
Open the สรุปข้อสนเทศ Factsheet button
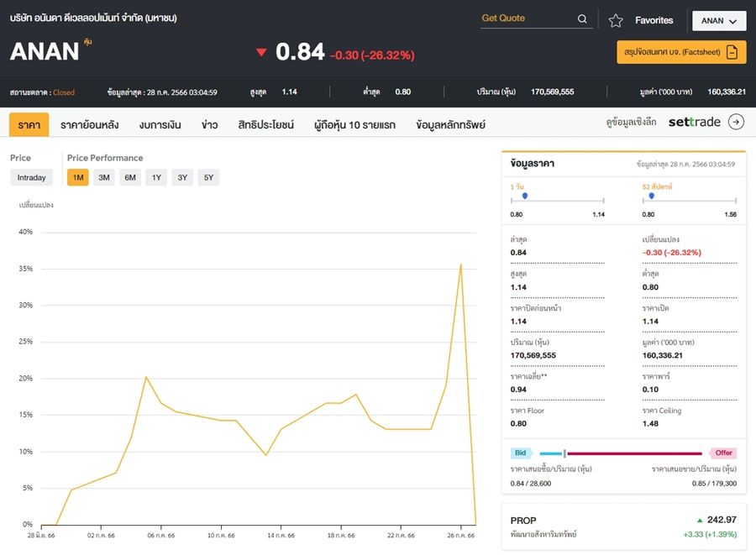(x=681, y=52)
